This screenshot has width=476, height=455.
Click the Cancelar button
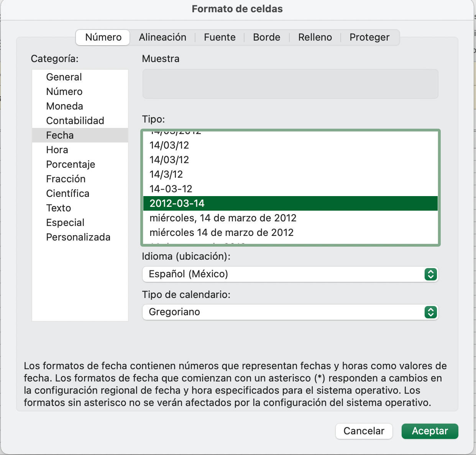click(x=364, y=431)
